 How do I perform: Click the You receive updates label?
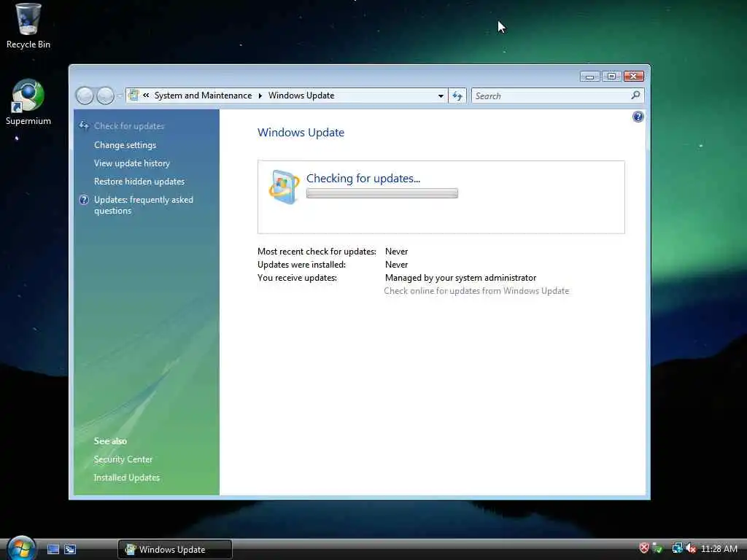tap(298, 278)
